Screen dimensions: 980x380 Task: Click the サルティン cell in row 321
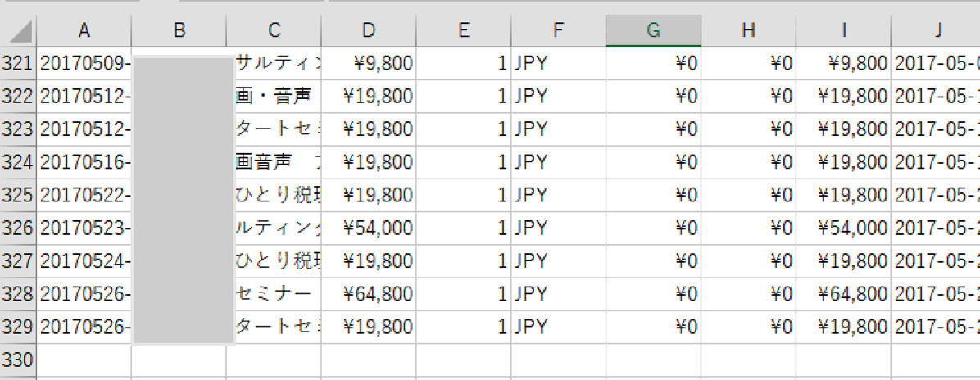tap(278, 63)
